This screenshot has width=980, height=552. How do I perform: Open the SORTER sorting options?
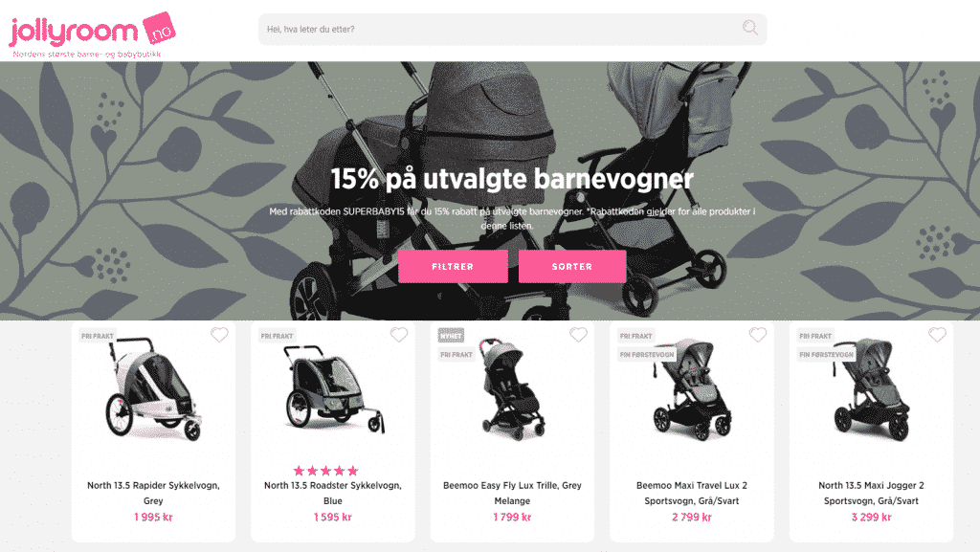coord(572,267)
